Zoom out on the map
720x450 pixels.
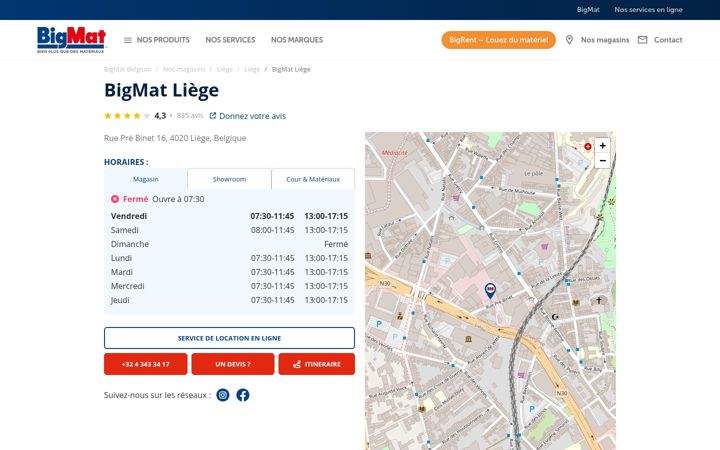(602, 161)
